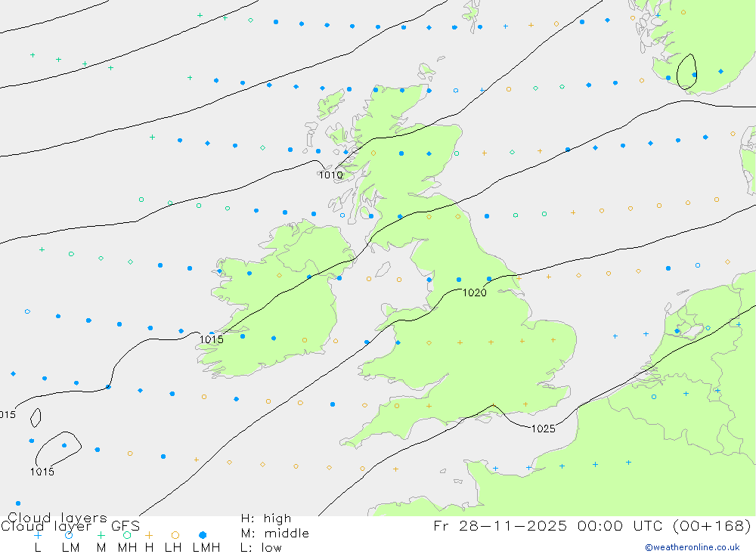Click the 1025 isobar label in the Channel
756x554 pixels.
coord(543,429)
